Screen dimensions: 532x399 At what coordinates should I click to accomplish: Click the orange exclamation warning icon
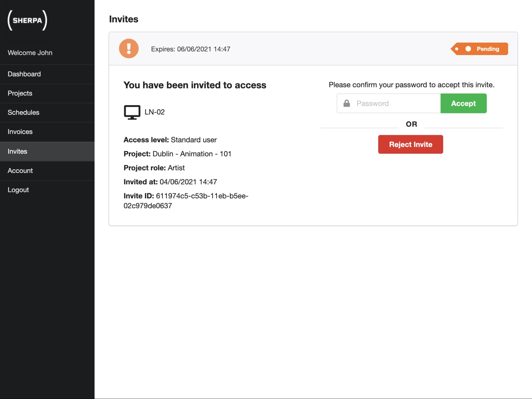click(129, 49)
